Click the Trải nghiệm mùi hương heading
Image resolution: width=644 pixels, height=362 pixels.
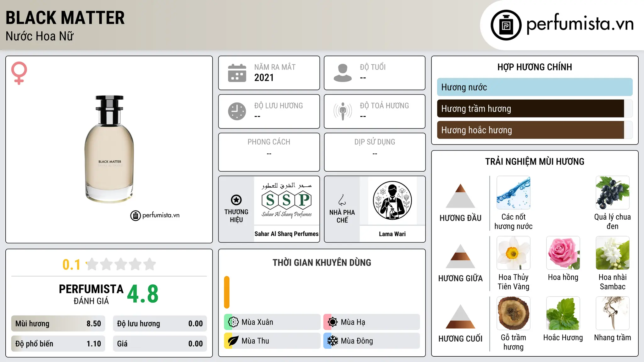(535, 162)
